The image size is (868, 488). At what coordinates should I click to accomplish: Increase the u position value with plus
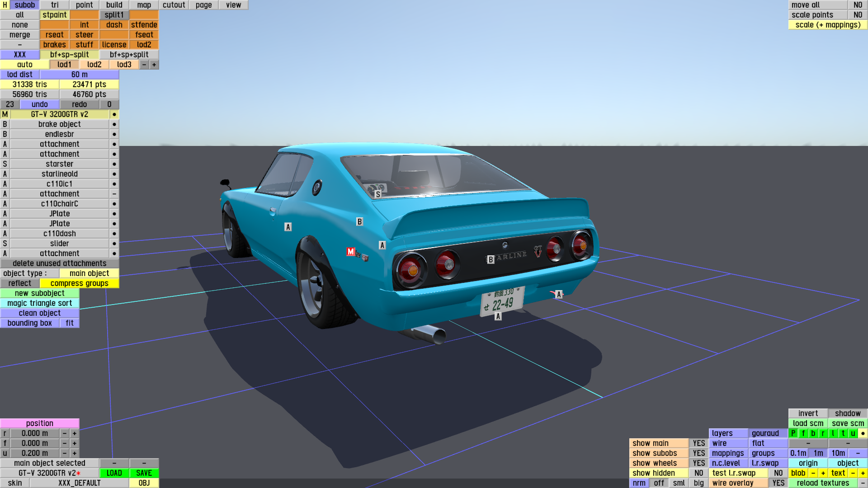(75, 453)
